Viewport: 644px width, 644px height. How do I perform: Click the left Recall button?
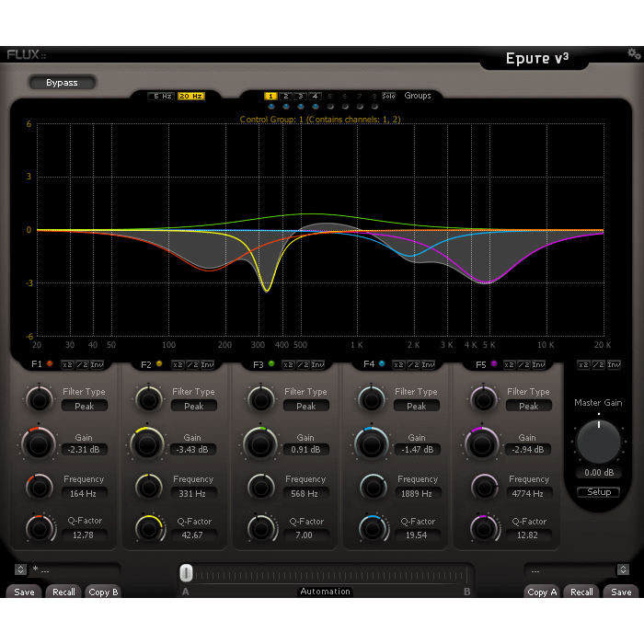pos(64,592)
